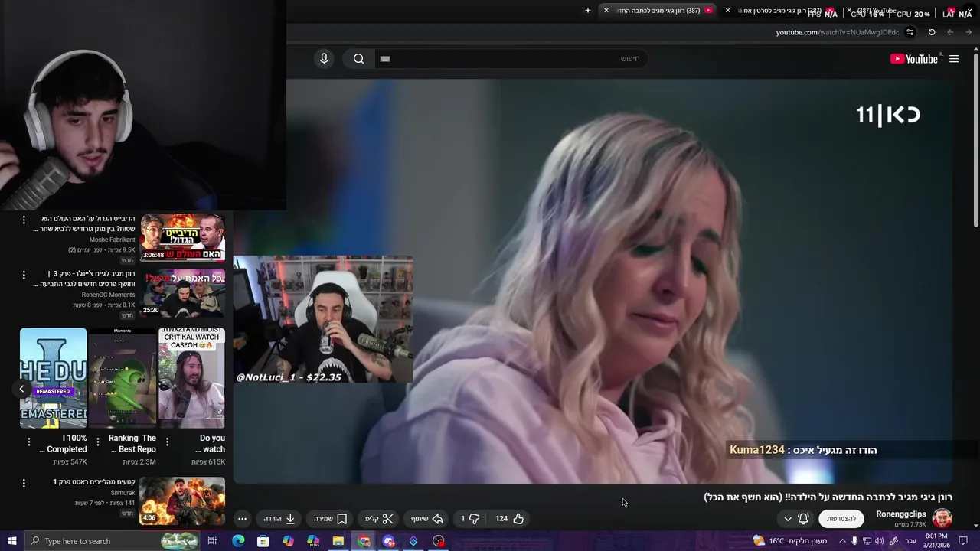Open options for 'Do you watch' Short
Viewport: 980px width, 551px height.
coord(167,442)
